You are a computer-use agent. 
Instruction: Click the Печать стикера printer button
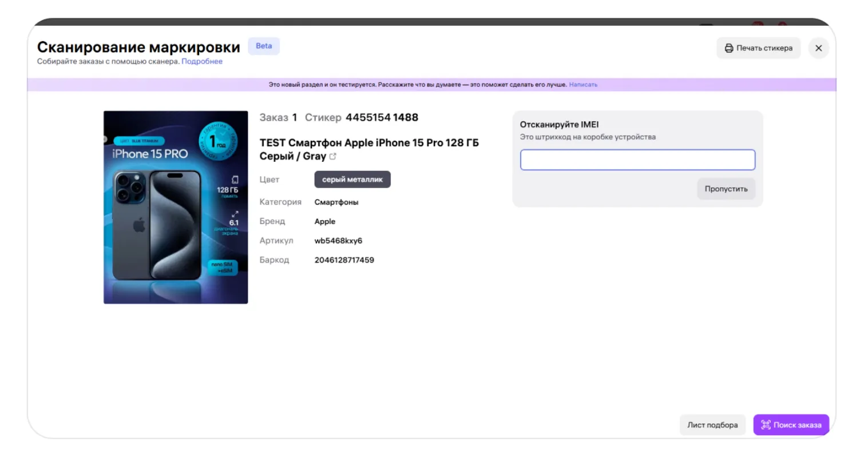pos(758,48)
